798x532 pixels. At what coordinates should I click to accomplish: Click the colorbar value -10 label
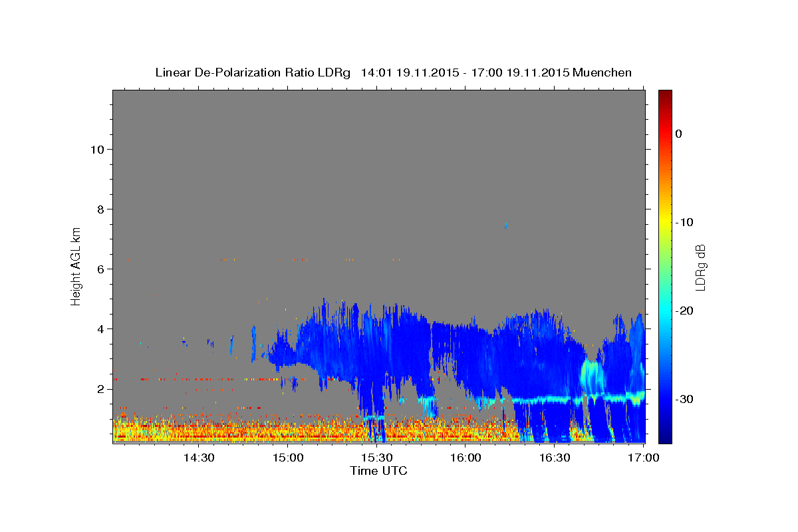tap(685, 222)
